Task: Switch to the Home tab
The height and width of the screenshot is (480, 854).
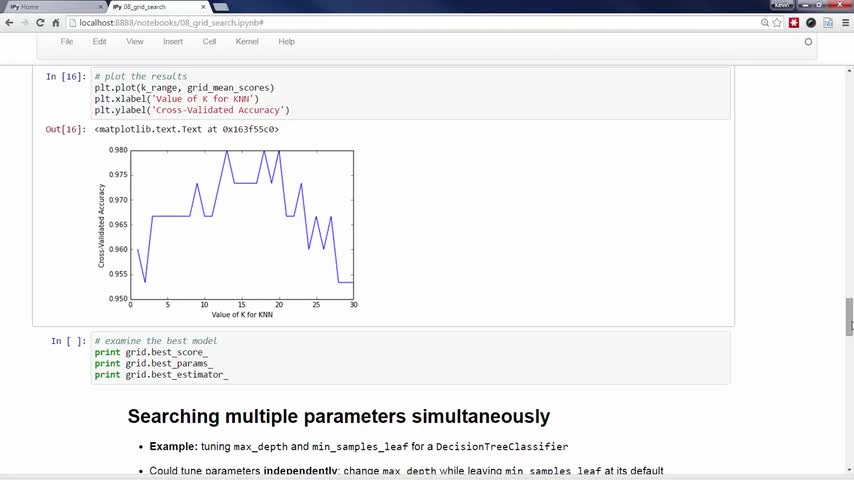Action: [x=53, y=7]
